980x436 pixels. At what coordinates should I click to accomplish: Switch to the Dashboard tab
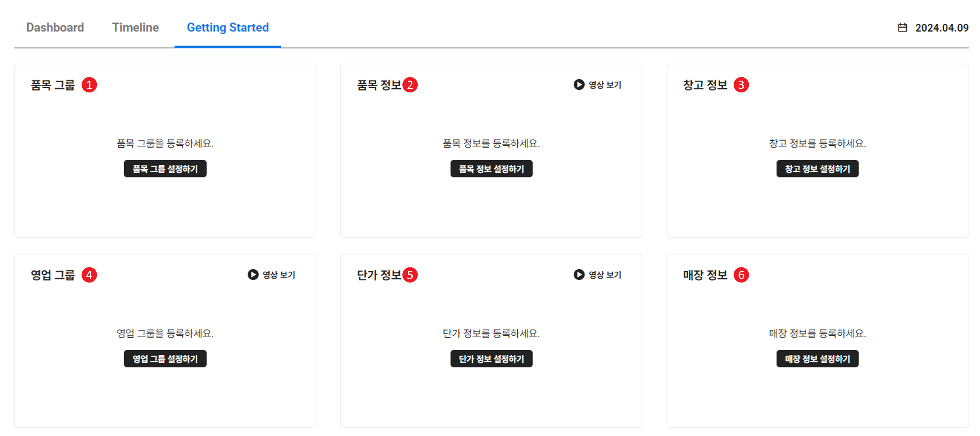55,27
